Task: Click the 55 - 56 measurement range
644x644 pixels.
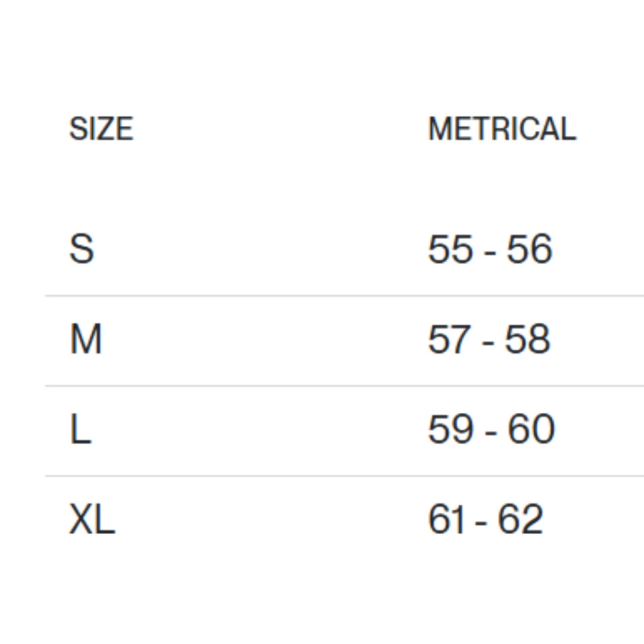Action: [490, 249]
